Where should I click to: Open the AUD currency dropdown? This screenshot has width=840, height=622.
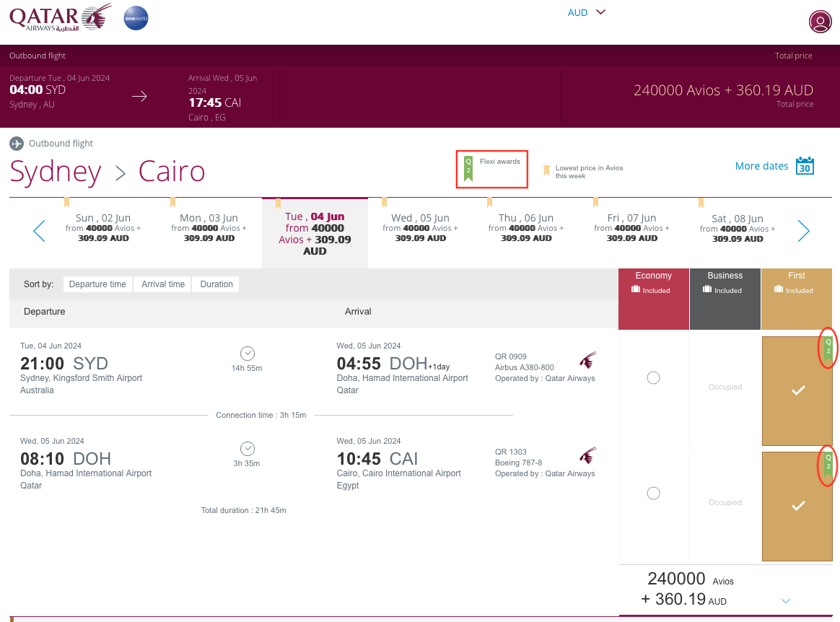586,12
